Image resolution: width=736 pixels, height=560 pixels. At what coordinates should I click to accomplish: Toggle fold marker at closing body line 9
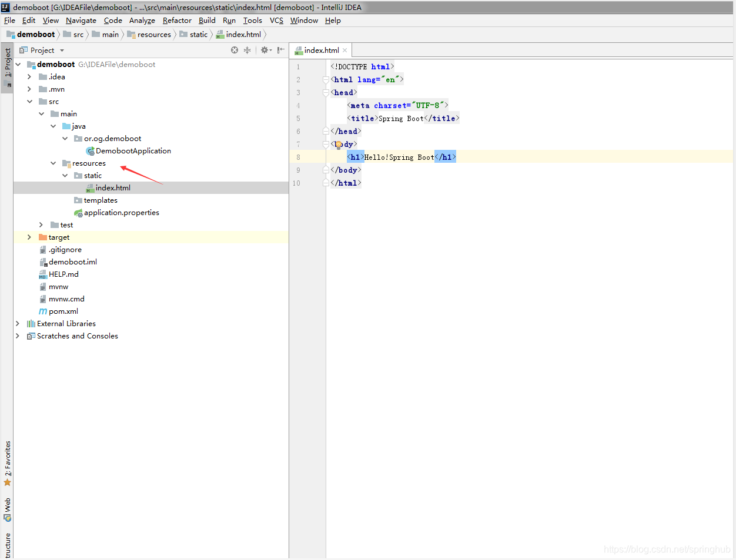point(326,170)
